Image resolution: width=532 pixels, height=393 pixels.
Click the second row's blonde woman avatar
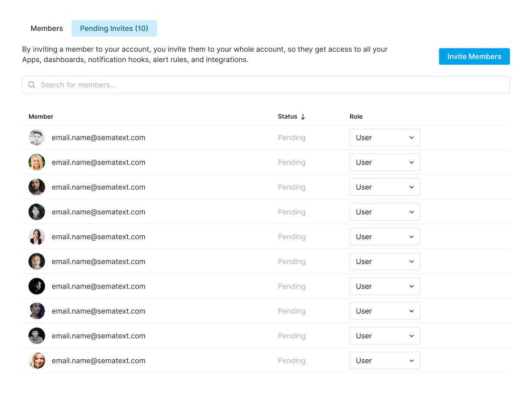37,162
